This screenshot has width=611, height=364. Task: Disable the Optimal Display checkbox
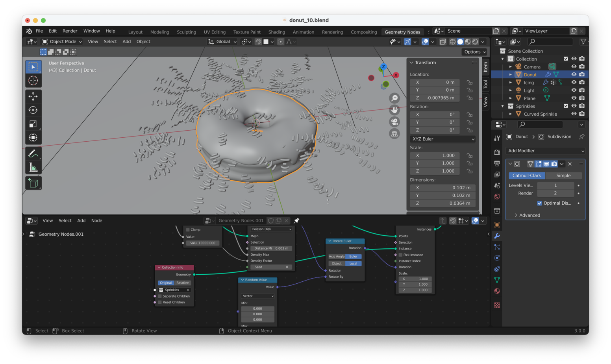tap(539, 203)
